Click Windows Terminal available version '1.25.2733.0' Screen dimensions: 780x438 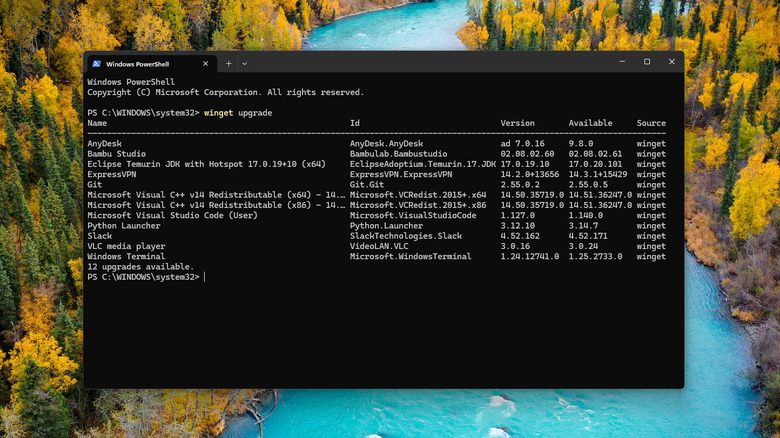click(595, 256)
